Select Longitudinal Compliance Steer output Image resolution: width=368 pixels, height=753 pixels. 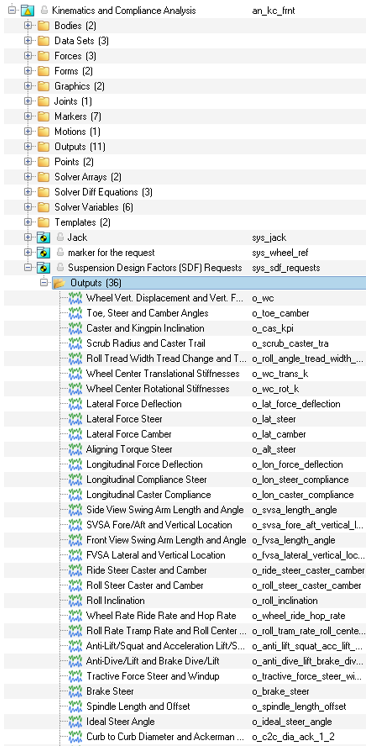pyautogui.click(x=147, y=479)
